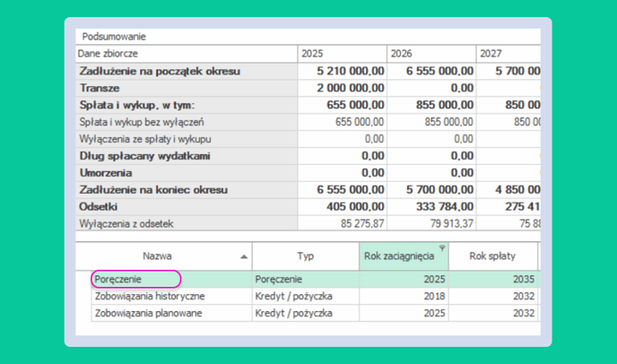Select the Spłata i wykup, w tym: label
The image size is (617, 364).
(x=137, y=105)
